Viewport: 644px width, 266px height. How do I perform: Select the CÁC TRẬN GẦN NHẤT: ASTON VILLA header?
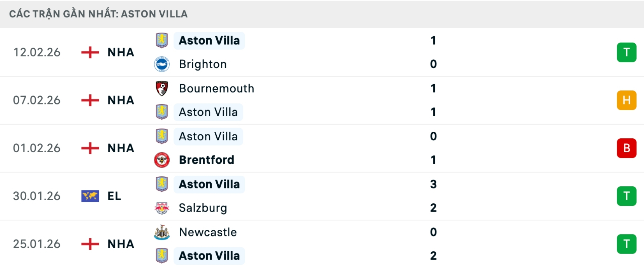pos(99,14)
